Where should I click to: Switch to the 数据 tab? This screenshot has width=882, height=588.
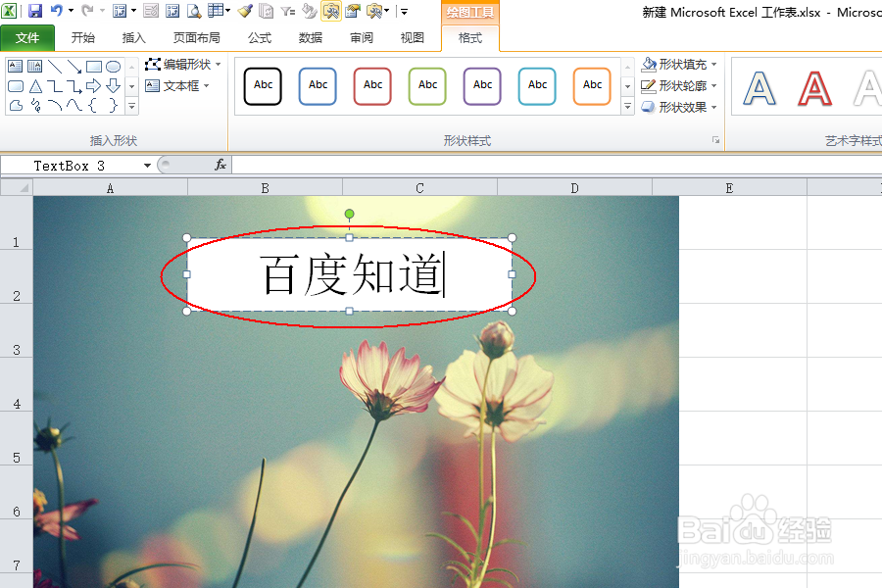coord(310,37)
